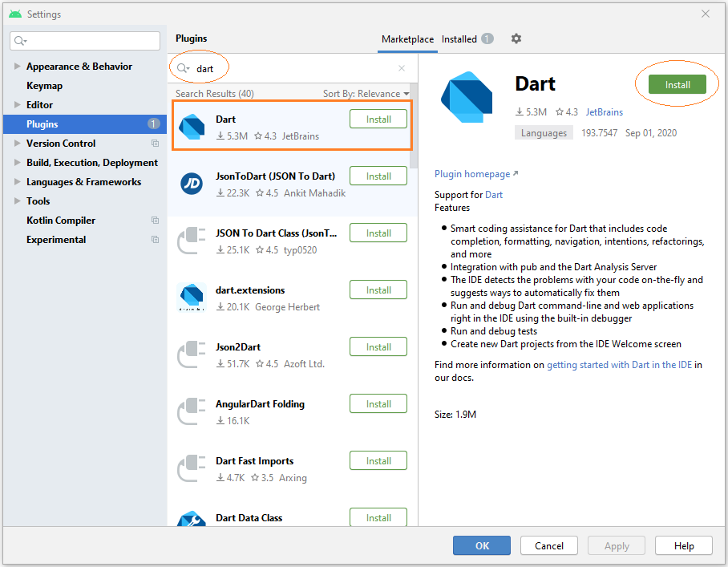This screenshot has height=567, width=728.
Task: Install the Json2Dart plugin
Action: click(x=378, y=347)
